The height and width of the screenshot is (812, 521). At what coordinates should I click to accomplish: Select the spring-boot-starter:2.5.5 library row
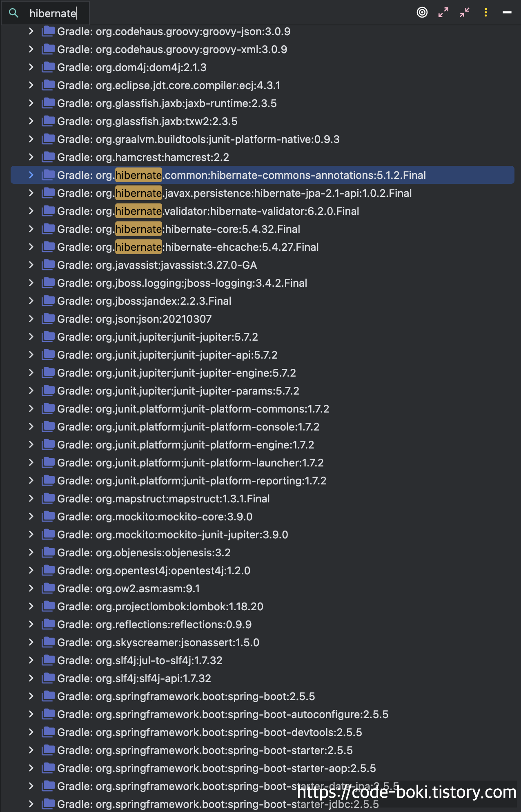click(x=263, y=750)
